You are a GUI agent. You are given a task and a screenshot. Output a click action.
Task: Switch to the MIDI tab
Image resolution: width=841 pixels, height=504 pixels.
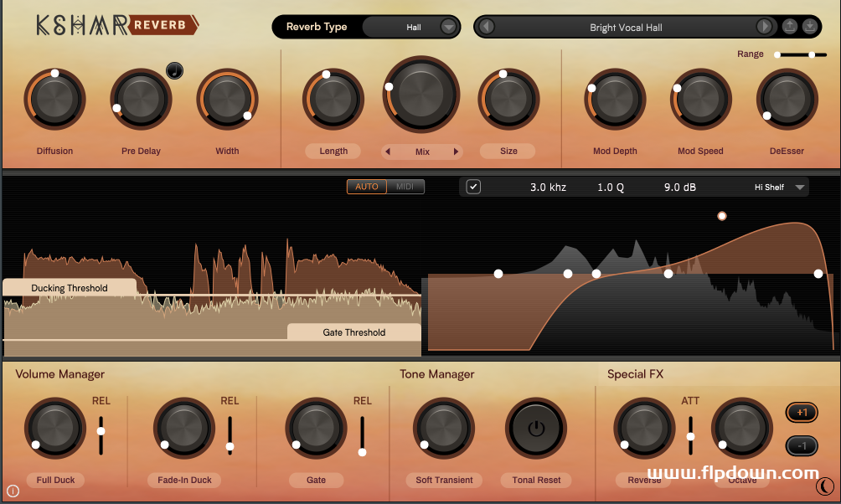click(x=405, y=187)
